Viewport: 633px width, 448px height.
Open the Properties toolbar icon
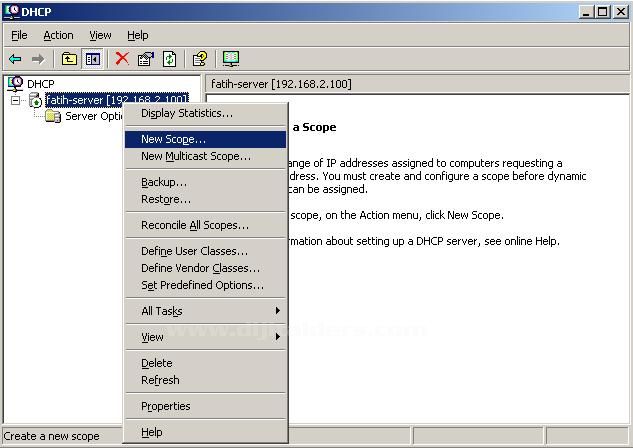(146, 59)
